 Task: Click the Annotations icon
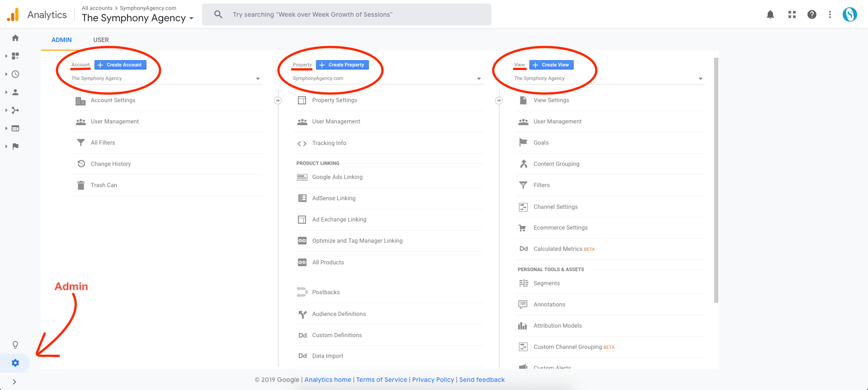[x=523, y=305]
